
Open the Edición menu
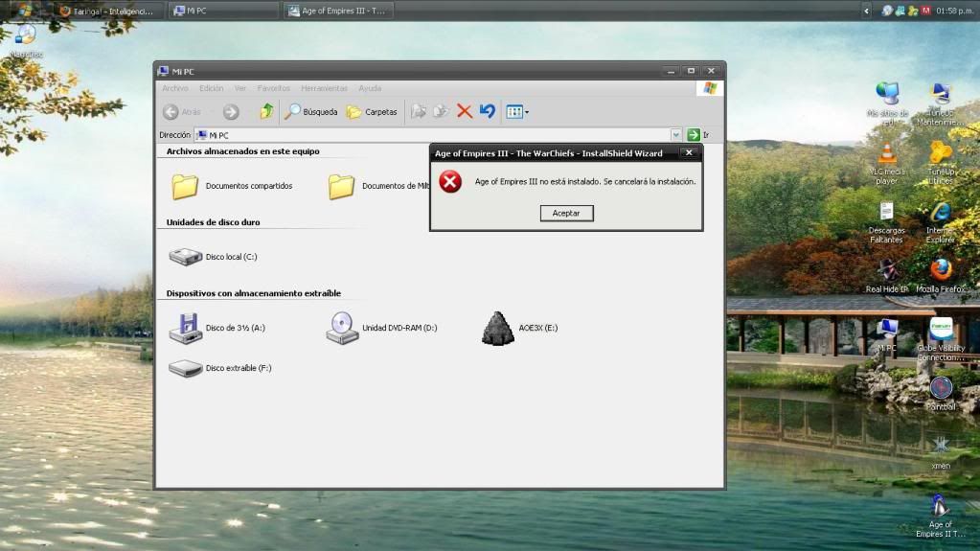[x=212, y=88]
